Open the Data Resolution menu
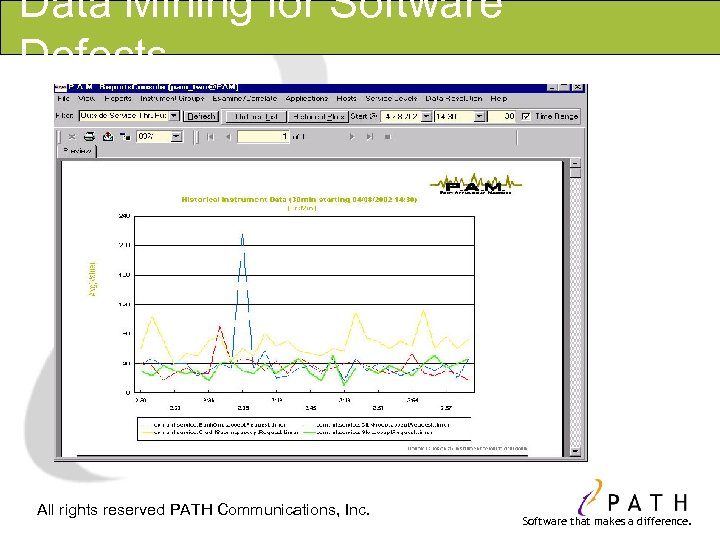 pyautogui.click(x=454, y=98)
